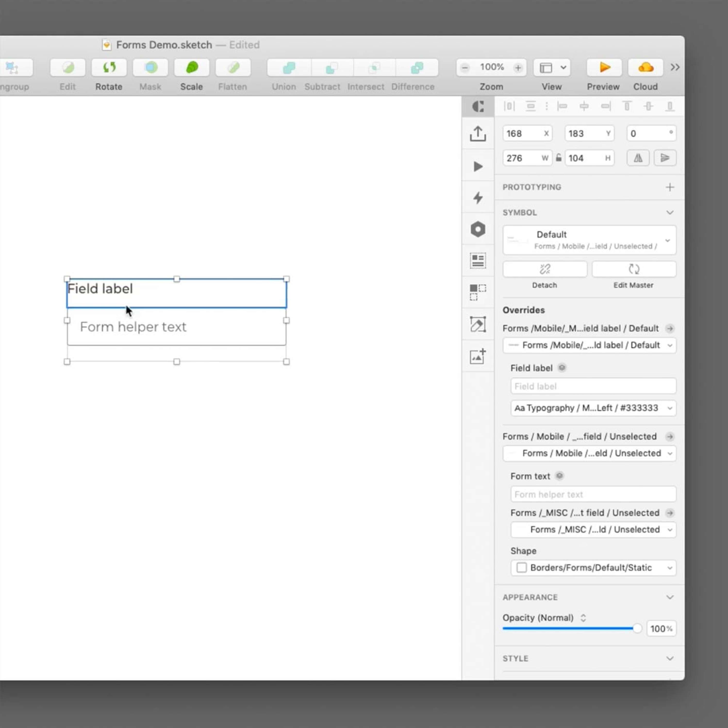
Task: Select the Scale tool
Action: click(191, 68)
